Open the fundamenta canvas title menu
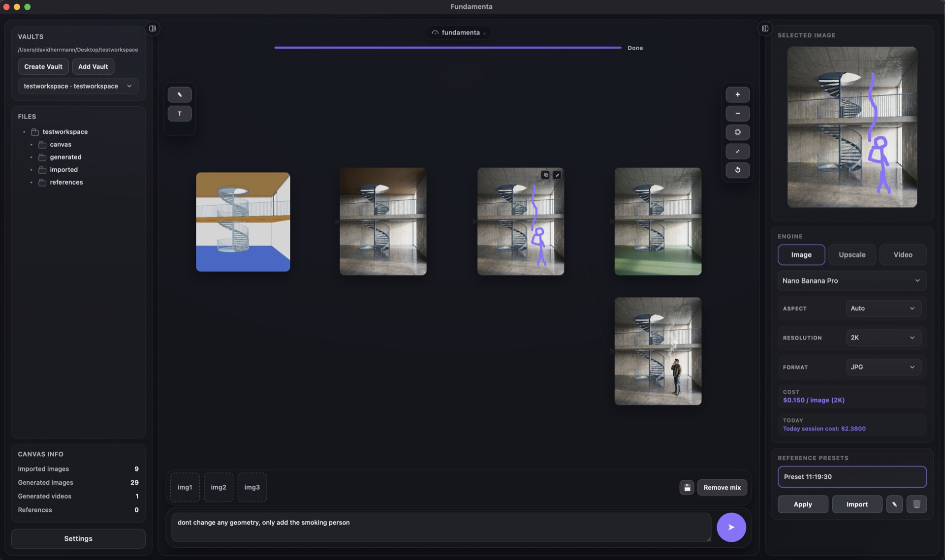945x560 pixels. (x=459, y=32)
